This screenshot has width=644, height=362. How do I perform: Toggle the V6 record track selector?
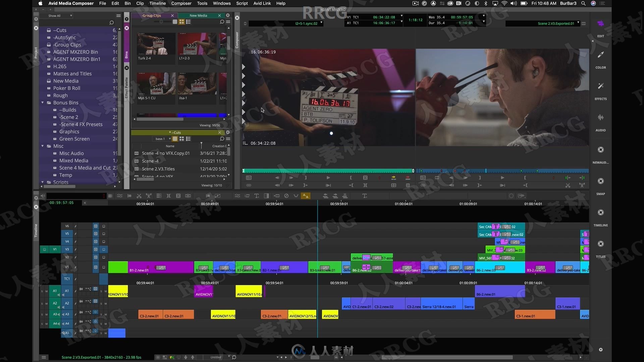(x=67, y=226)
